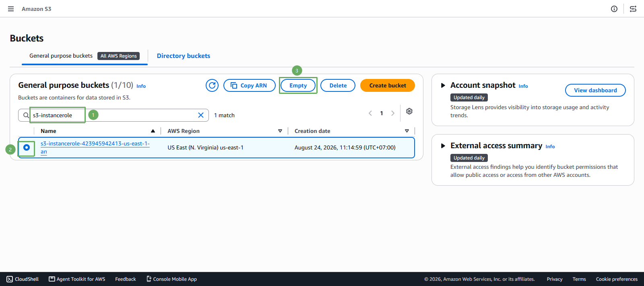Click 'Updated daily' badge under External access summary
This screenshot has height=286, width=644.
coord(469,158)
